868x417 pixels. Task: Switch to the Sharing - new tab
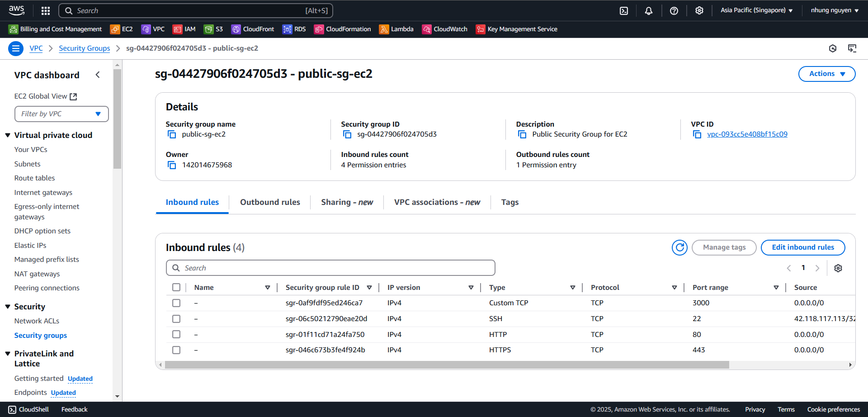(347, 202)
